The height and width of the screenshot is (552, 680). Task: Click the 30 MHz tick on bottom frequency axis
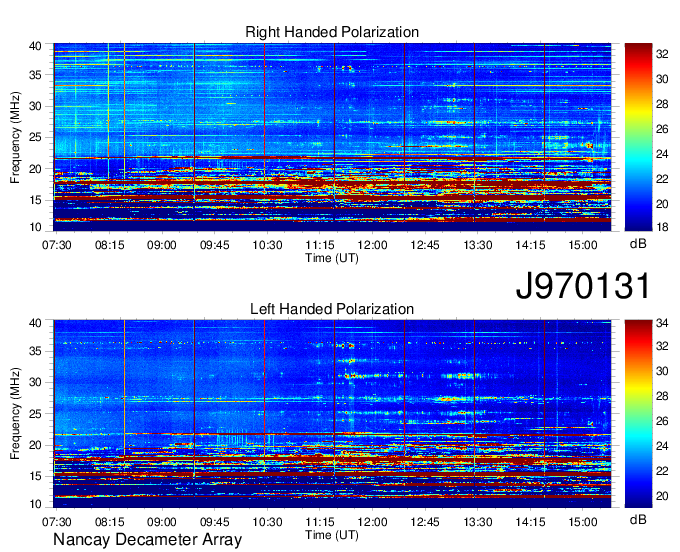tap(35, 382)
